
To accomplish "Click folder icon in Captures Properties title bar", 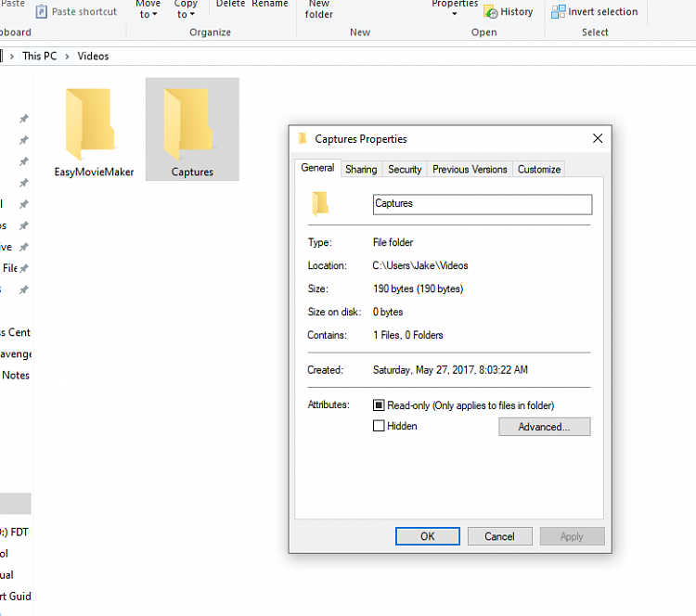I will tap(303, 139).
